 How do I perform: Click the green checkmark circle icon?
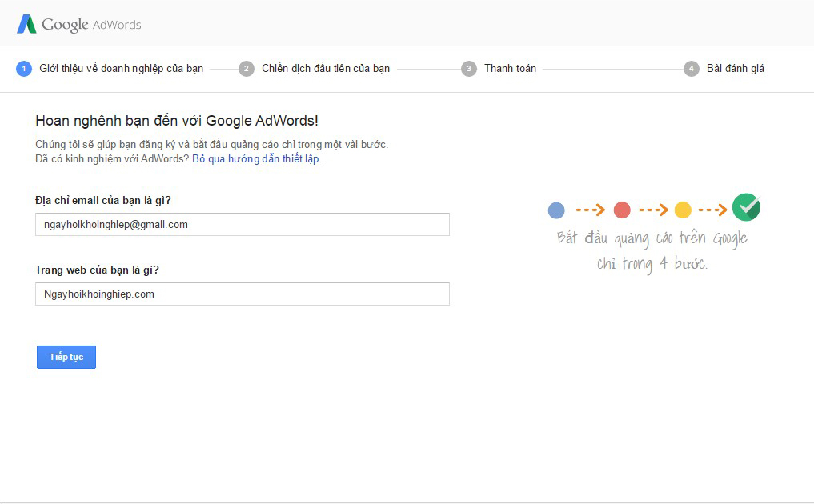(746, 208)
